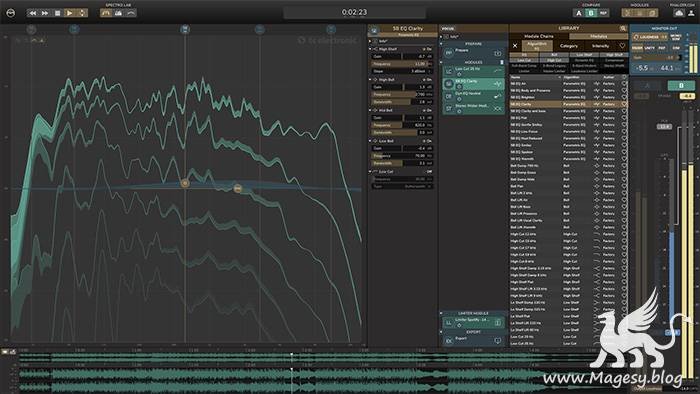Viewport: 700px width, 394px height.
Task: Select the SB EQ Clarity module in chain
Action: [473, 83]
